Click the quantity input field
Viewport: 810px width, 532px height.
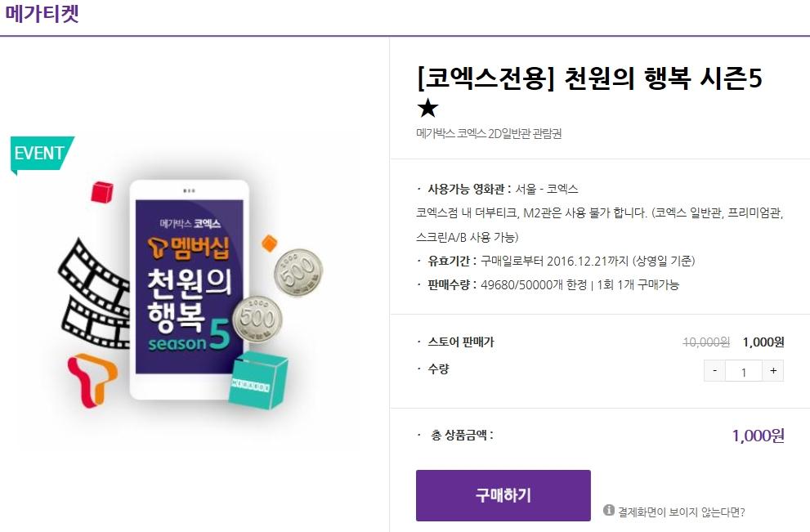743,371
